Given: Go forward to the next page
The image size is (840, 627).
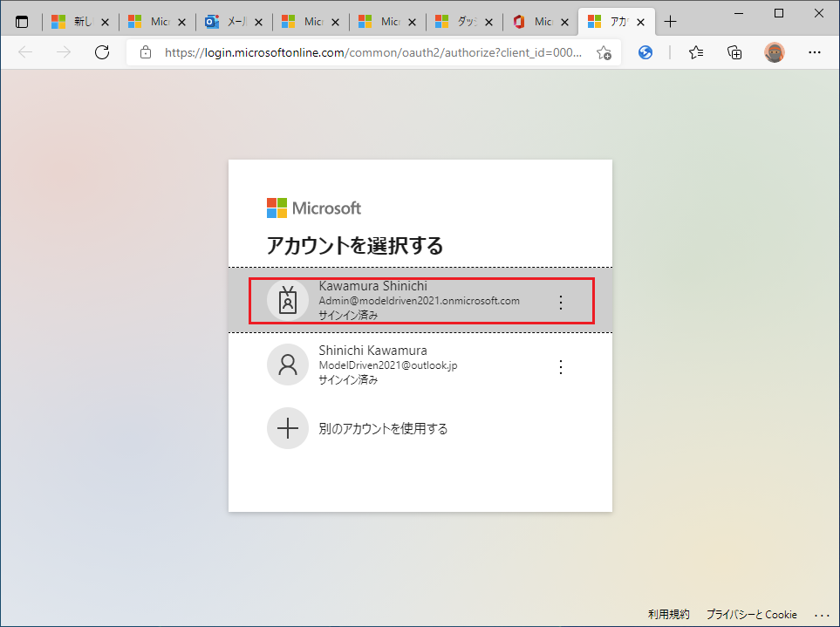Looking at the screenshot, I should [64, 52].
